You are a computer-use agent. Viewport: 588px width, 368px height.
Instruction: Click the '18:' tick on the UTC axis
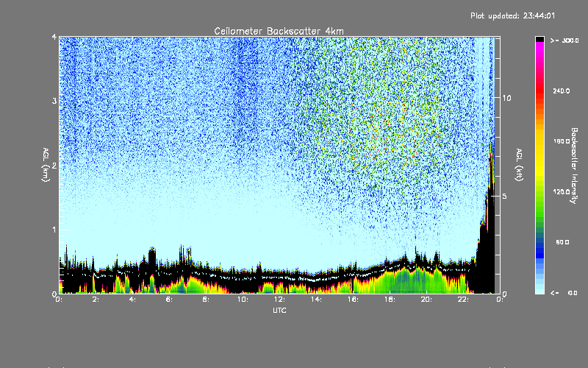(x=390, y=300)
